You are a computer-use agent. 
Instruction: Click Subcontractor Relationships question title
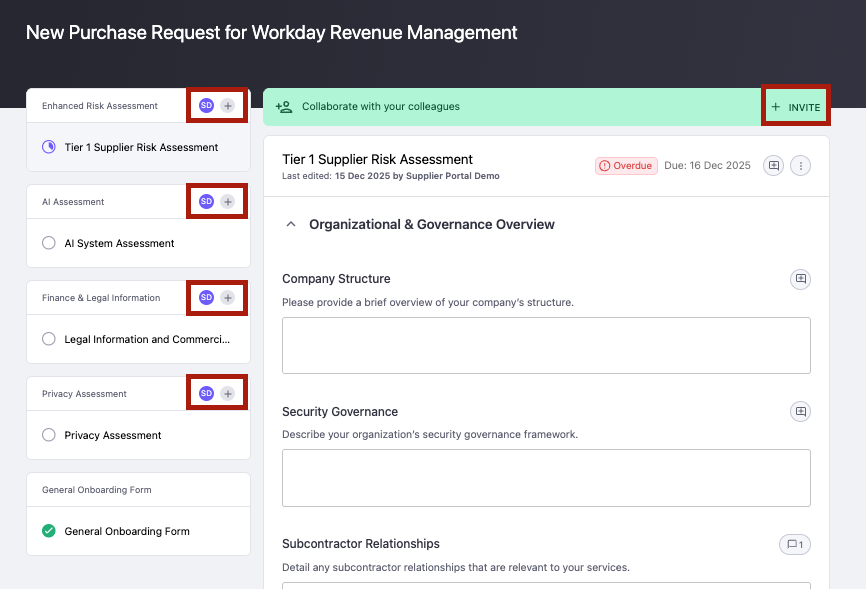pos(361,544)
